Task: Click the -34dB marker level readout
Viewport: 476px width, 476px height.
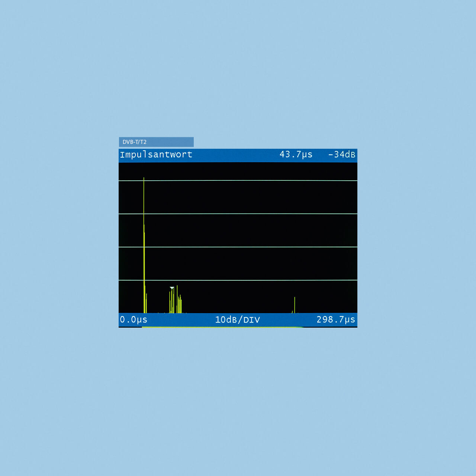Action: [342, 154]
